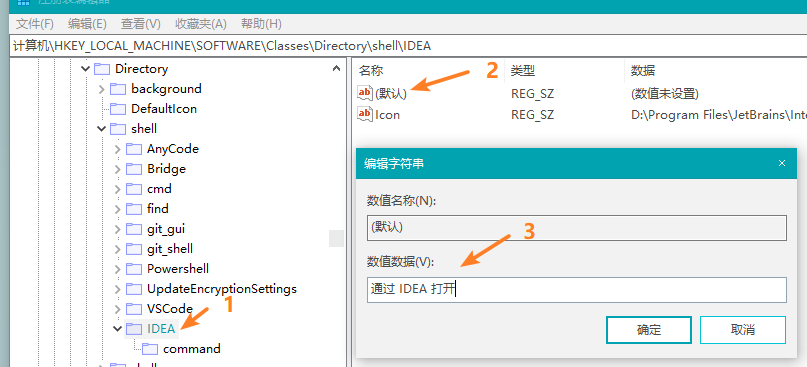Expand the Bridge key
This screenshot has width=807, height=367.
(117, 169)
